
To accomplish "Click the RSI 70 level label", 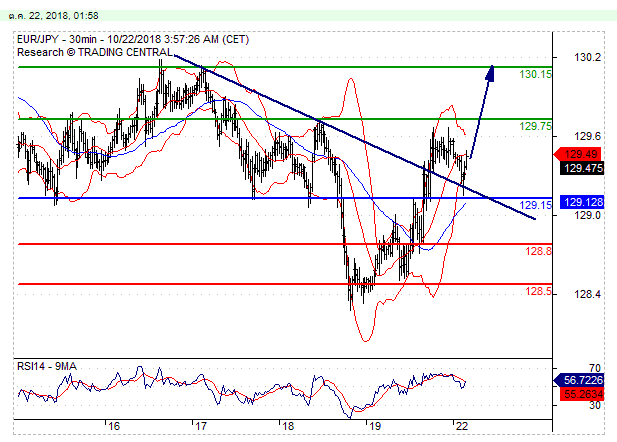I will click(595, 368).
